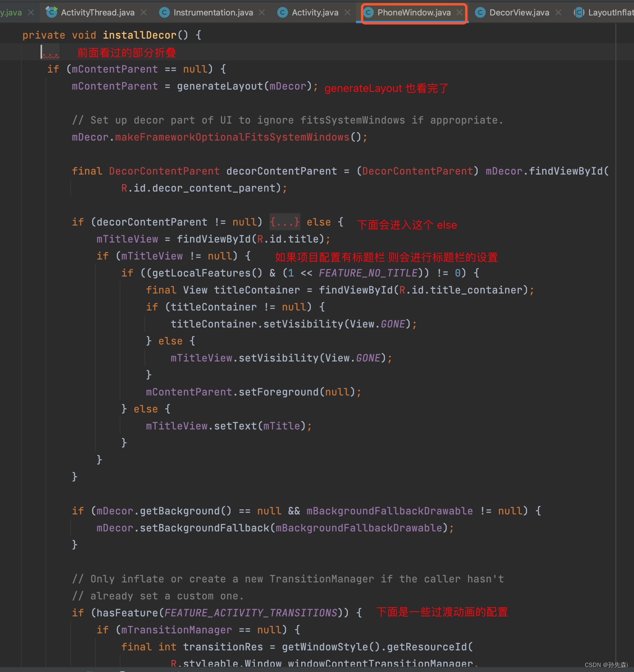Click FEATURE_ACTIVITY_TRANSITIONS constant
The width and height of the screenshot is (634, 672).
point(251,613)
